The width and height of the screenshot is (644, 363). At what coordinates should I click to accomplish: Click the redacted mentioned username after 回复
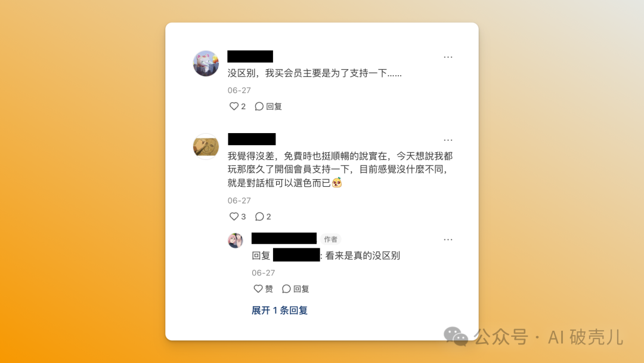point(296,255)
